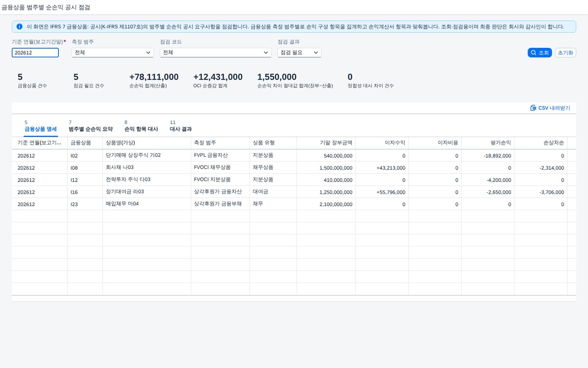Screen dimensions: 588x368
Task: Click the 이자수익 column header
Action: 382,143
